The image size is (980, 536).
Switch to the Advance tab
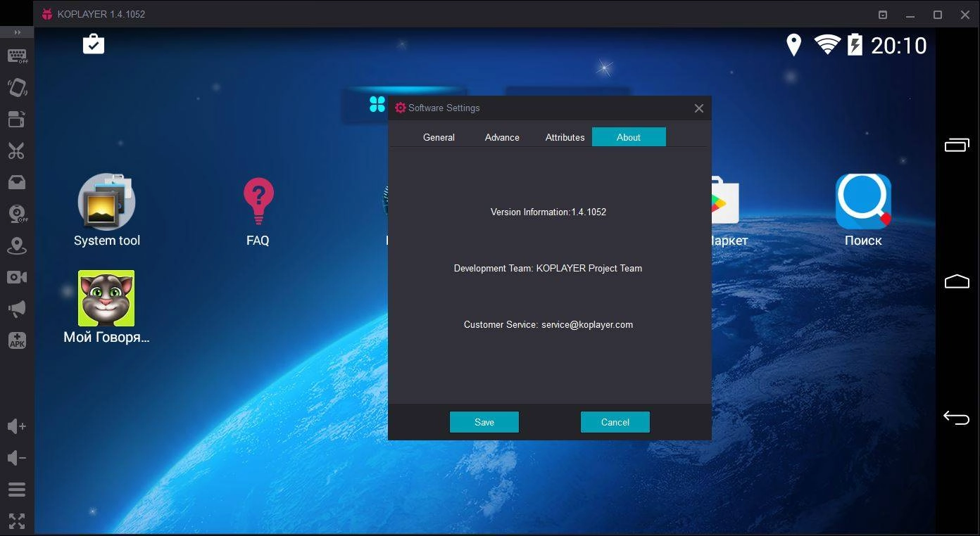(502, 137)
